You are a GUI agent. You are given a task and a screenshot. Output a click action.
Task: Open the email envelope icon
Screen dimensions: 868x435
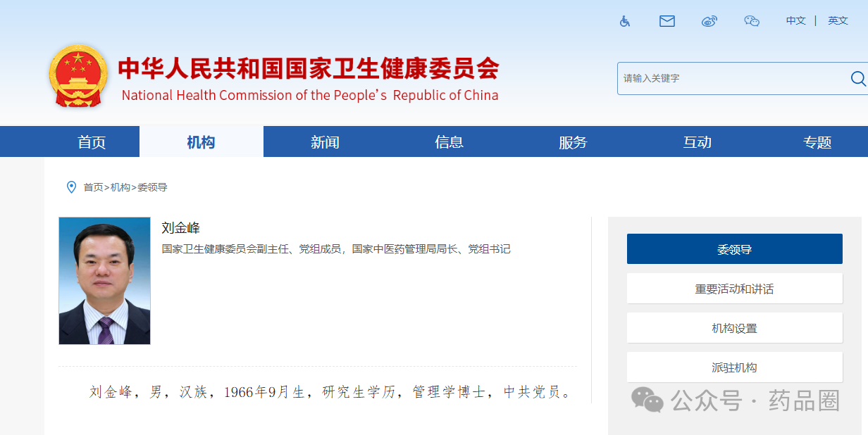(666, 21)
